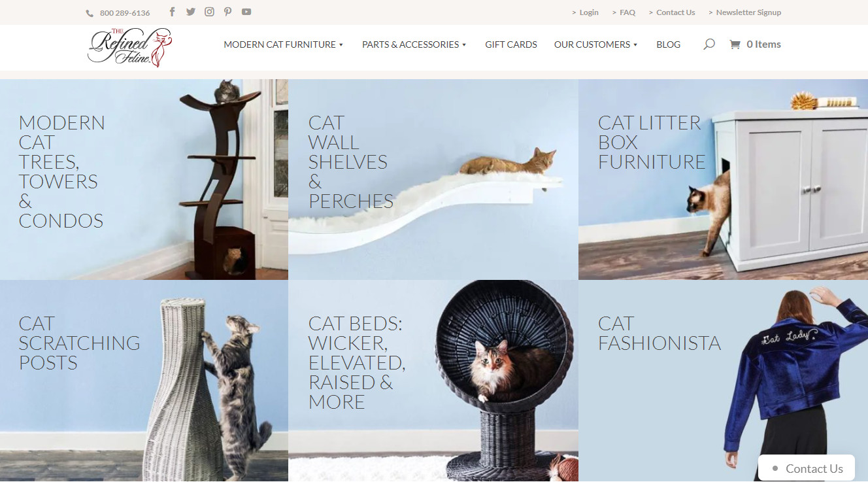The image size is (868, 482).
Task: Click the phone icon beside 800 289-6136
Action: click(x=90, y=13)
